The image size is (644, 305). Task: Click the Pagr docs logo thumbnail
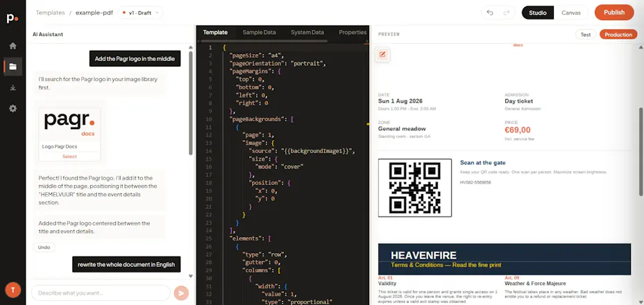[x=69, y=124]
